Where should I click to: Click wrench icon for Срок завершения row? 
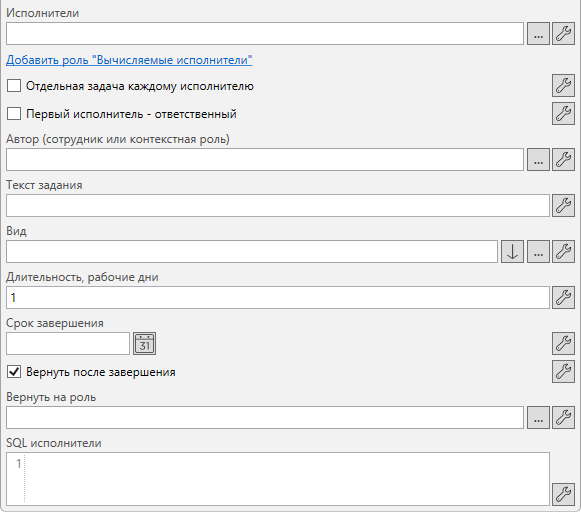pyautogui.click(x=563, y=343)
